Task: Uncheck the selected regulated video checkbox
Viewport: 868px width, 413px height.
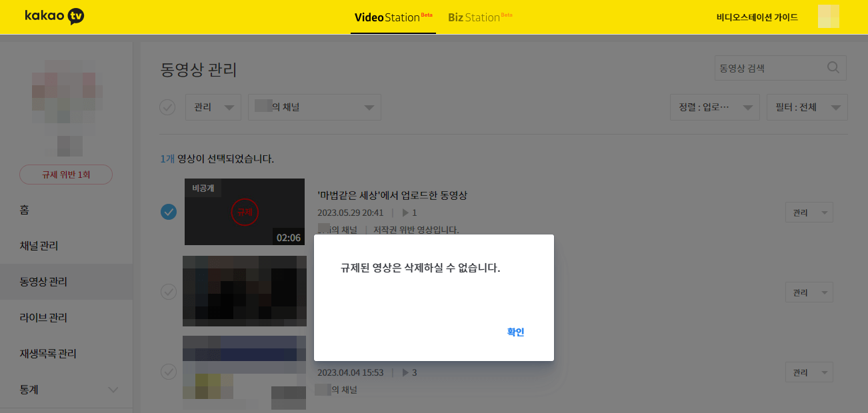Action: tap(168, 212)
